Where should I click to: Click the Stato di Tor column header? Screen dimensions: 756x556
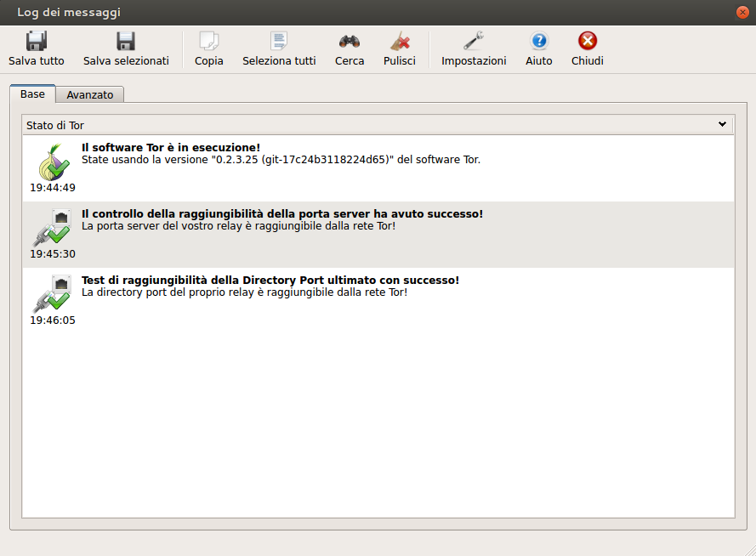click(x=378, y=125)
